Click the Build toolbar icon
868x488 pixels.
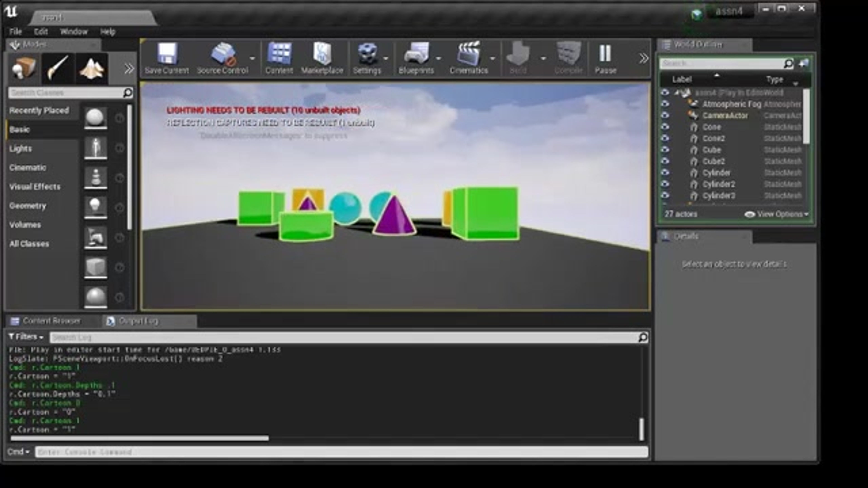[518, 54]
